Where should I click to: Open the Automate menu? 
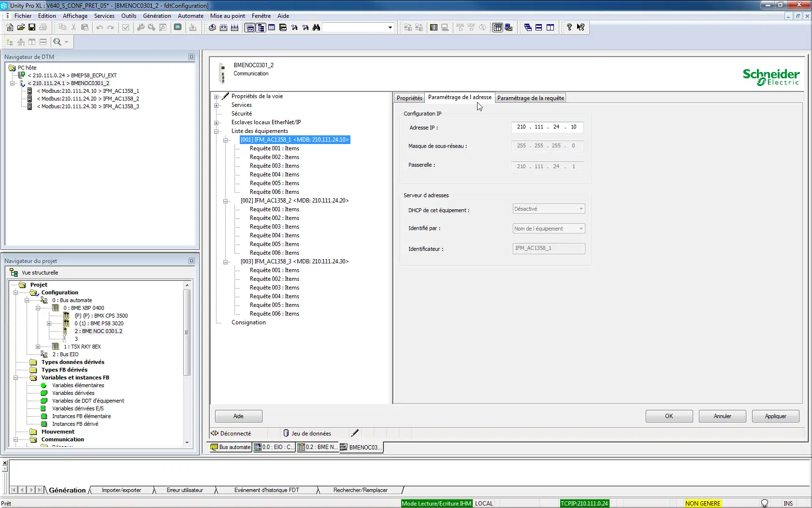pyautogui.click(x=190, y=16)
